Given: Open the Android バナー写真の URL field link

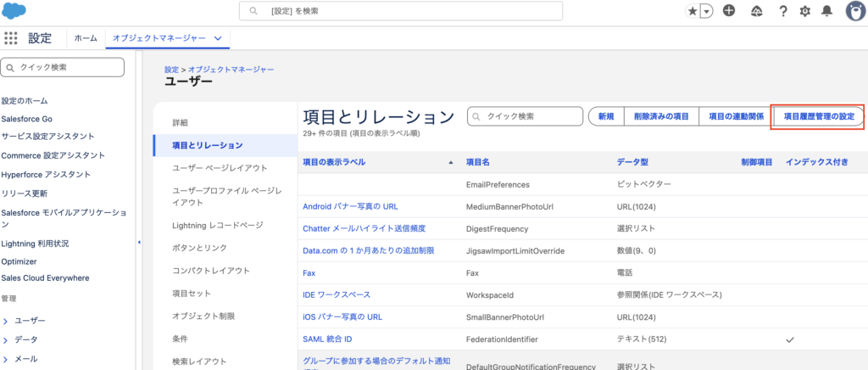Looking at the screenshot, I should 350,206.
